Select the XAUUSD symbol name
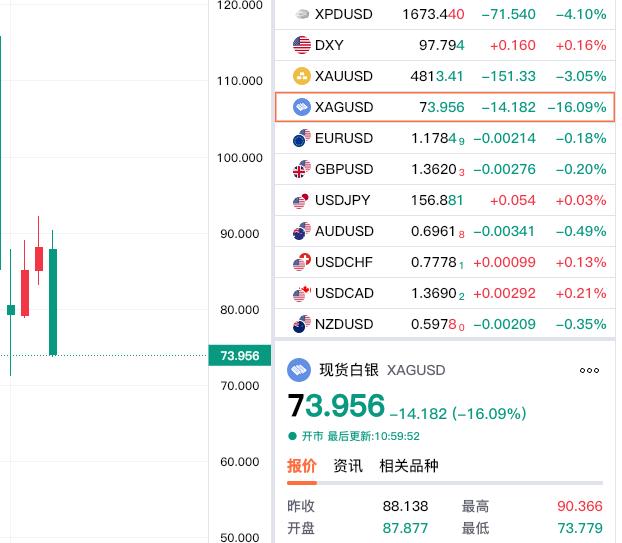The height and width of the screenshot is (543, 622). tap(344, 76)
